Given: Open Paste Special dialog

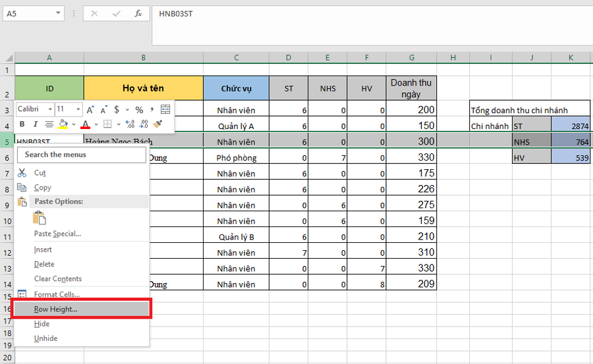Looking at the screenshot, I should point(82,234).
